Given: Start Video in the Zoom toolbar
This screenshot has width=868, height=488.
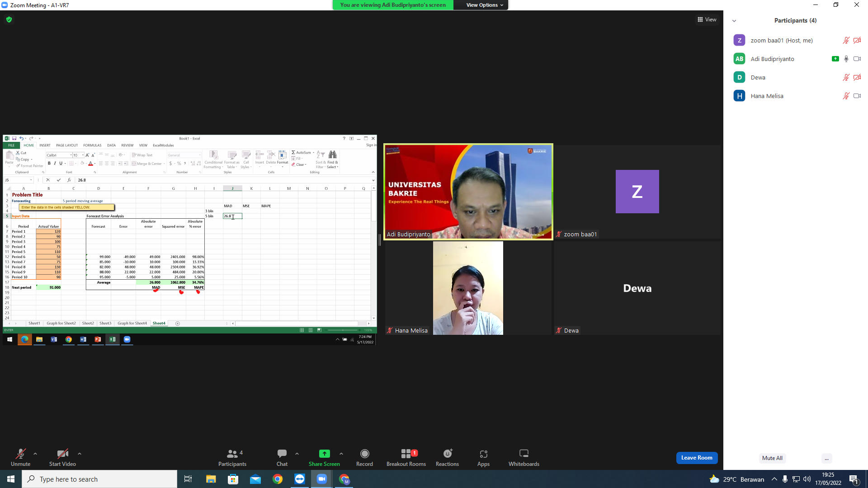Looking at the screenshot, I should [x=62, y=457].
